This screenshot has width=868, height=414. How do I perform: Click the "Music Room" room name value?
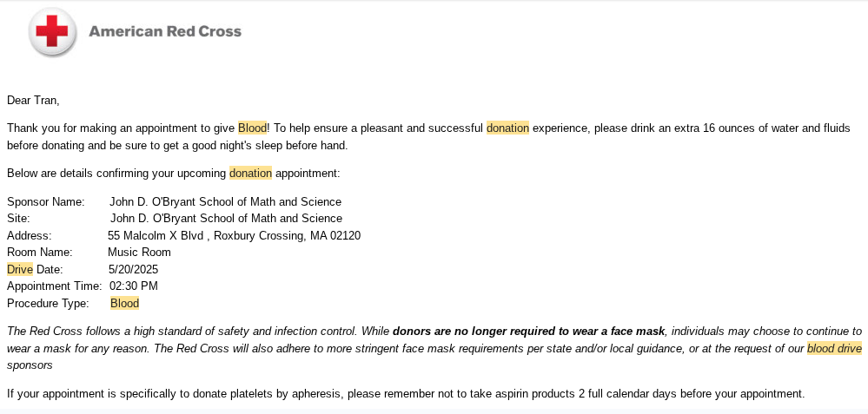pos(139,253)
